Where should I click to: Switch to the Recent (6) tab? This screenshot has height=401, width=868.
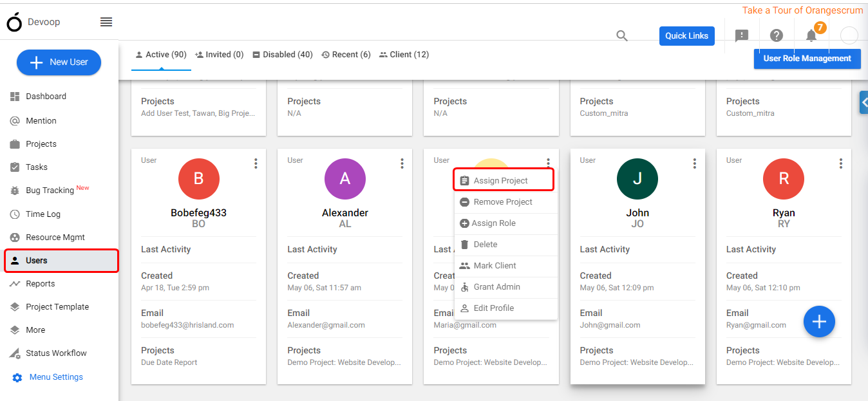coord(346,55)
